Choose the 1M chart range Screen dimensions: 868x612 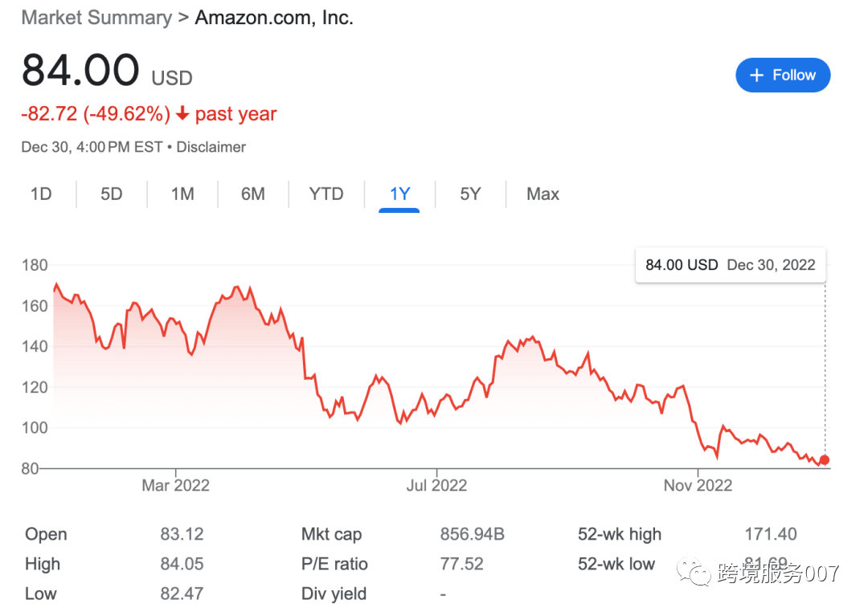182,194
